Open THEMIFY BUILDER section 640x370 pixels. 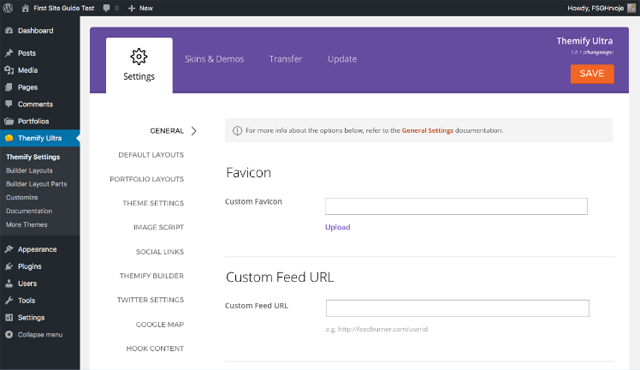[151, 276]
